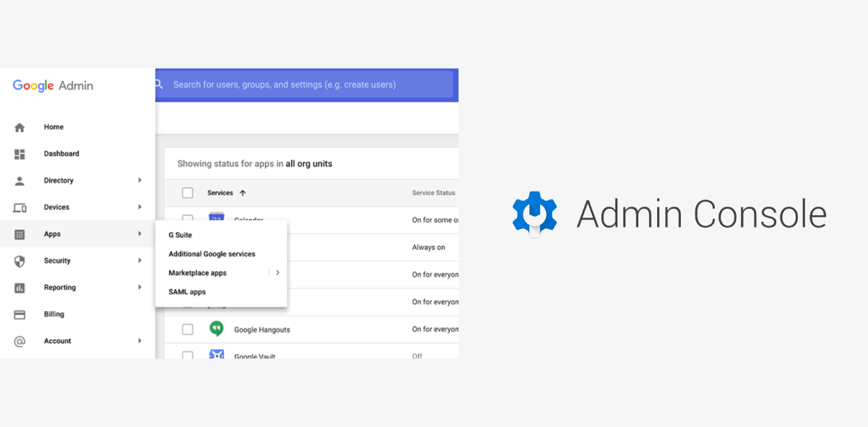The image size is (868, 427).
Task: Click the Services column header
Action: (x=220, y=193)
